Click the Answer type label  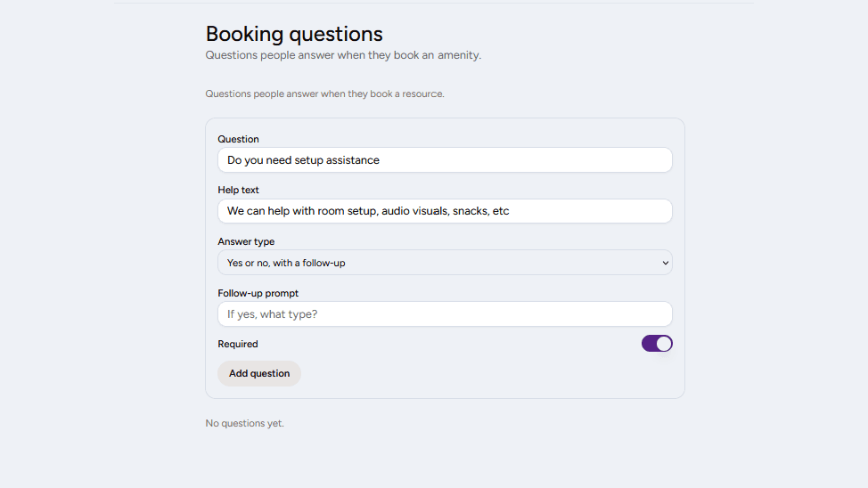[x=246, y=242]
